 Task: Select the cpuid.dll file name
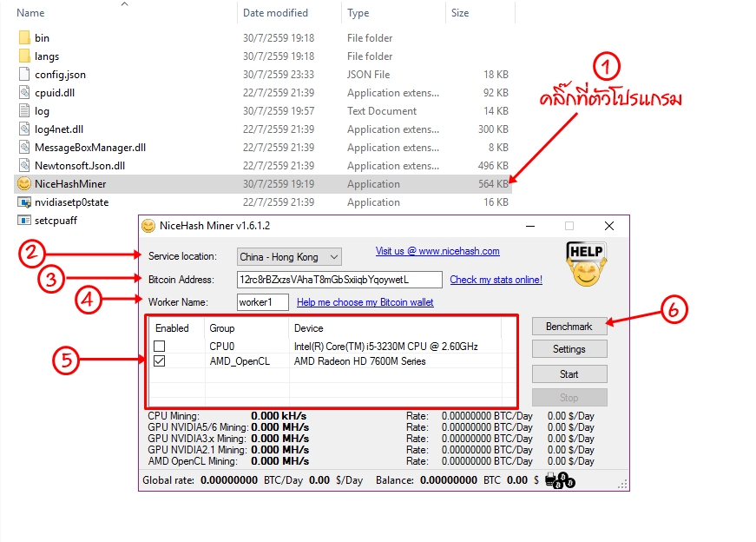[x=55, y=93]
